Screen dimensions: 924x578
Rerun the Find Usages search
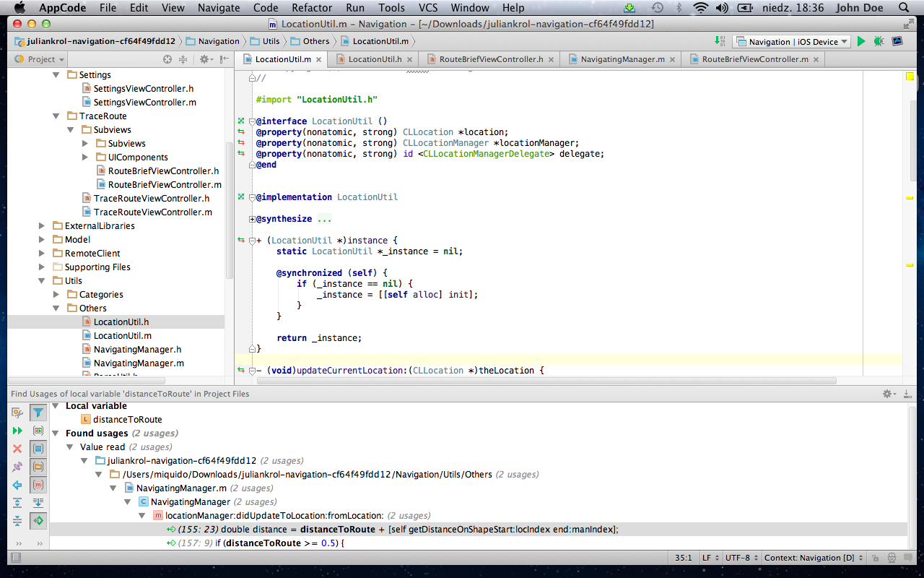coord(17,431)
